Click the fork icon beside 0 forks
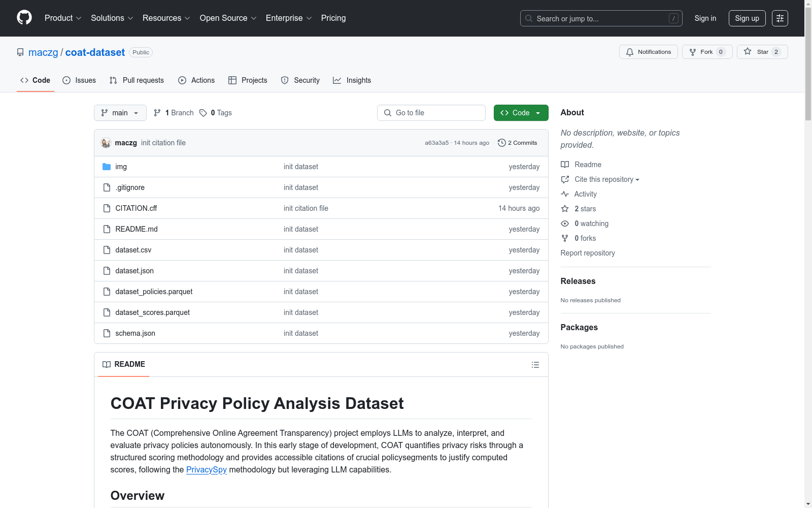Screen dimensions: 812x508 coord(565,238)
